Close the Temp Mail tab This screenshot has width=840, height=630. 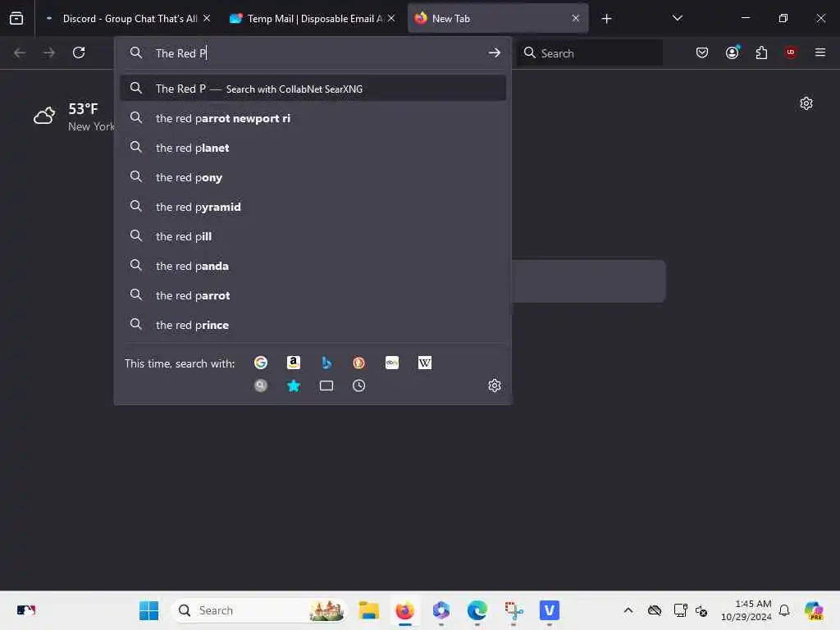click(x=391, y=18)
